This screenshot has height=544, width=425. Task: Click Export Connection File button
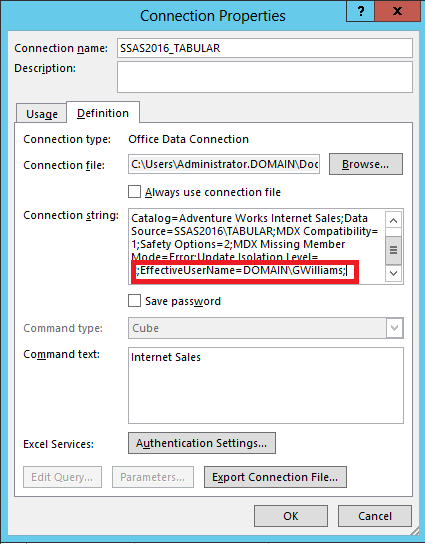275,477
